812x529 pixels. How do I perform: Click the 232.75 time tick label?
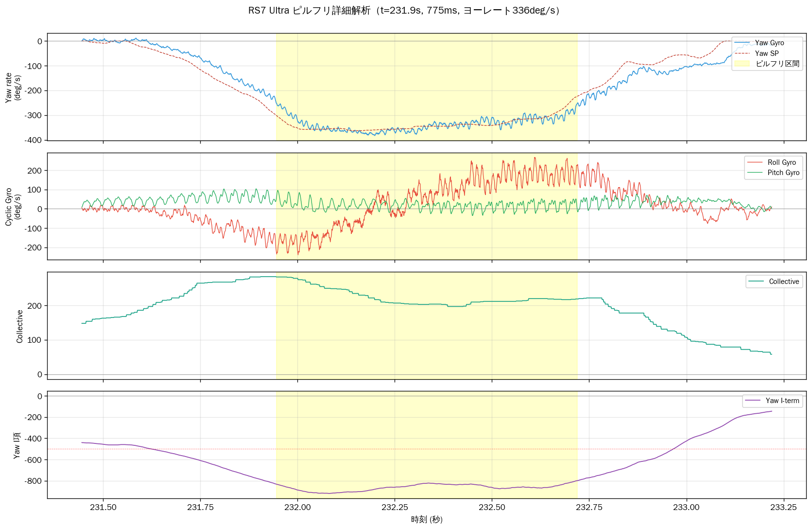coord(589,508)
